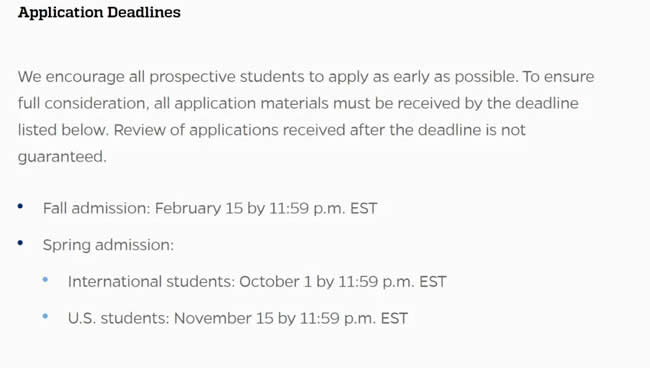Click 'October 1' date text
The image size is (650, 368).
coord(275,282)
